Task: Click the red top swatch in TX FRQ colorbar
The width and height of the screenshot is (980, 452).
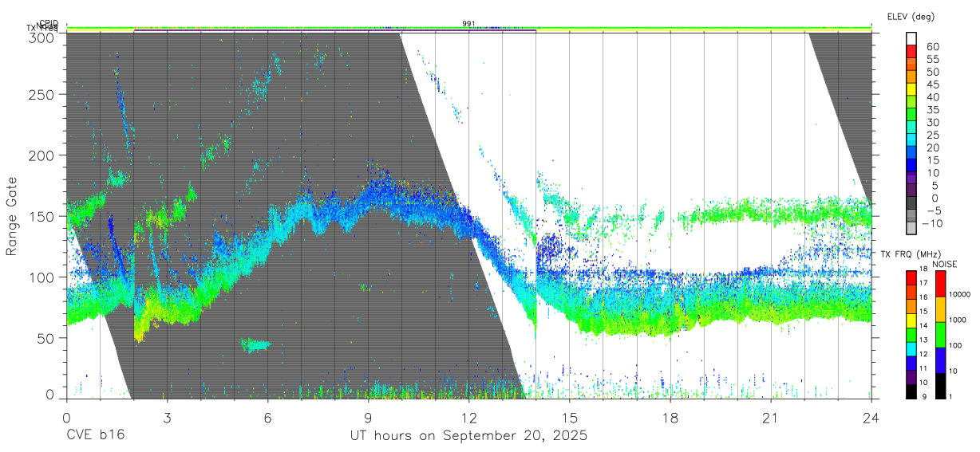Action: (x=911, y=277)
